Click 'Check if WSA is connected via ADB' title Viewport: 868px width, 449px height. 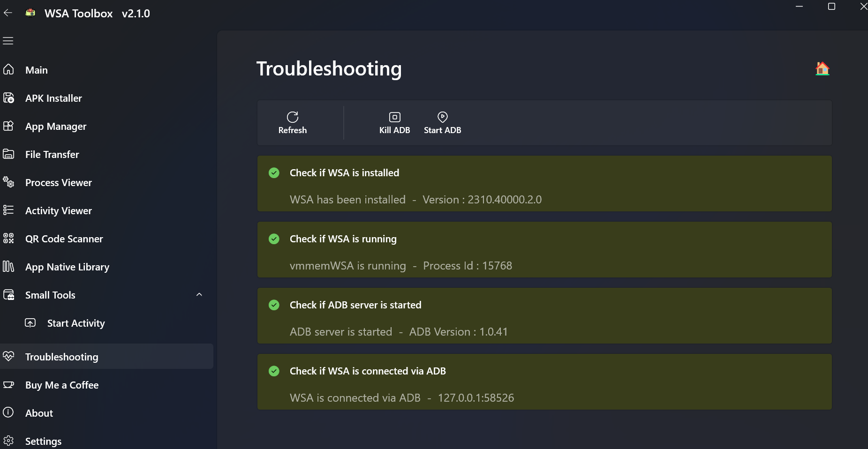pos(368,371)
